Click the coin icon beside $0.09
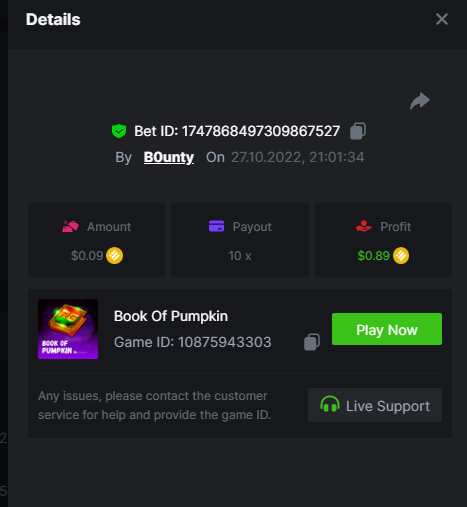The height and width of the screenshot is (507, 467). click(114, 256)
